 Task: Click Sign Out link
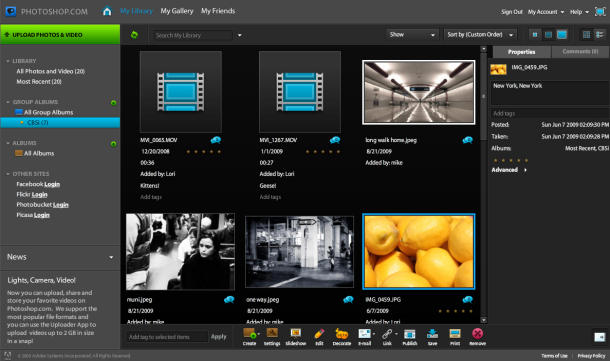coord(512,12)
